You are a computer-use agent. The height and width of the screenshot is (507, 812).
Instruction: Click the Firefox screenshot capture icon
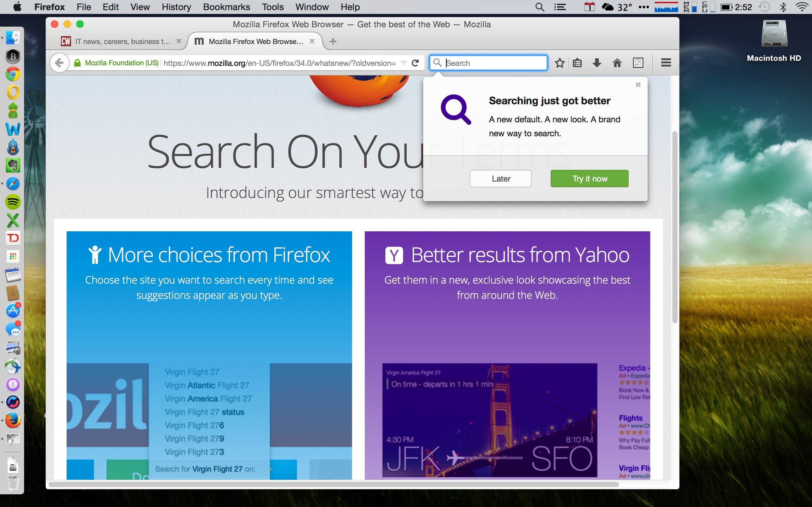point(638,63)
